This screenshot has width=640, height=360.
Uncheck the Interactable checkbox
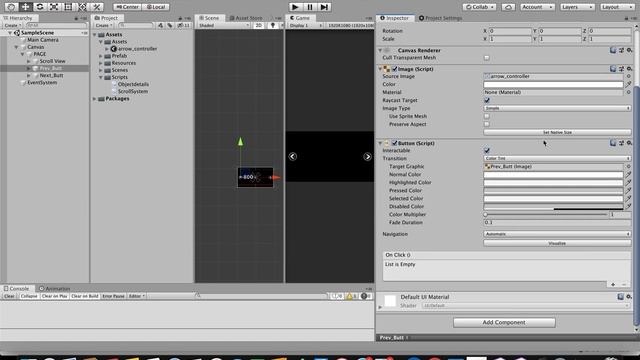coord(487,150)
